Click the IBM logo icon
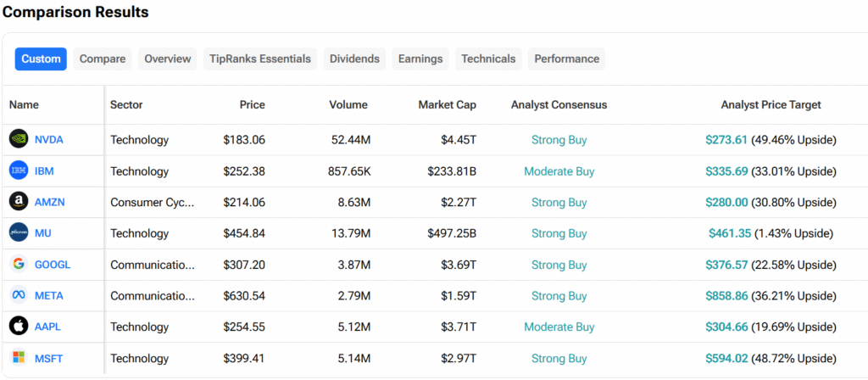The height and width of the screenshot is (380, 868). pos(19,170)
